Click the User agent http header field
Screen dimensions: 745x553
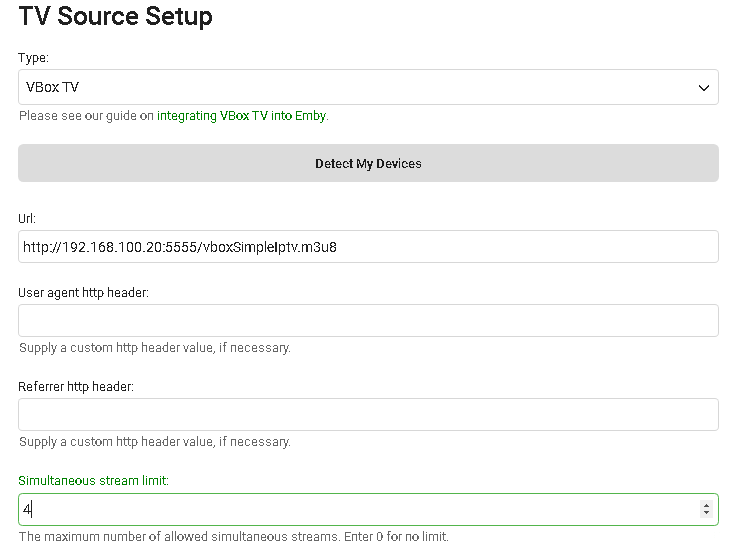tap(368, 321)
